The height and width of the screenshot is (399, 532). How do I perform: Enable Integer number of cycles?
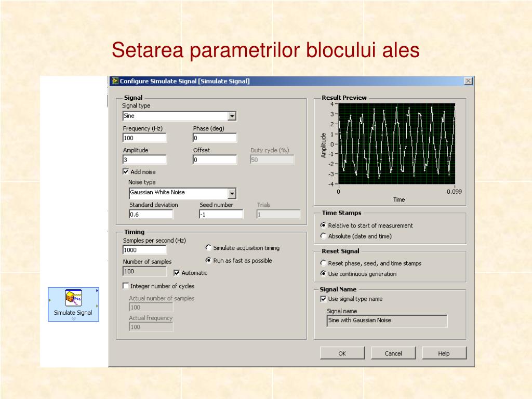click(126, 286)
